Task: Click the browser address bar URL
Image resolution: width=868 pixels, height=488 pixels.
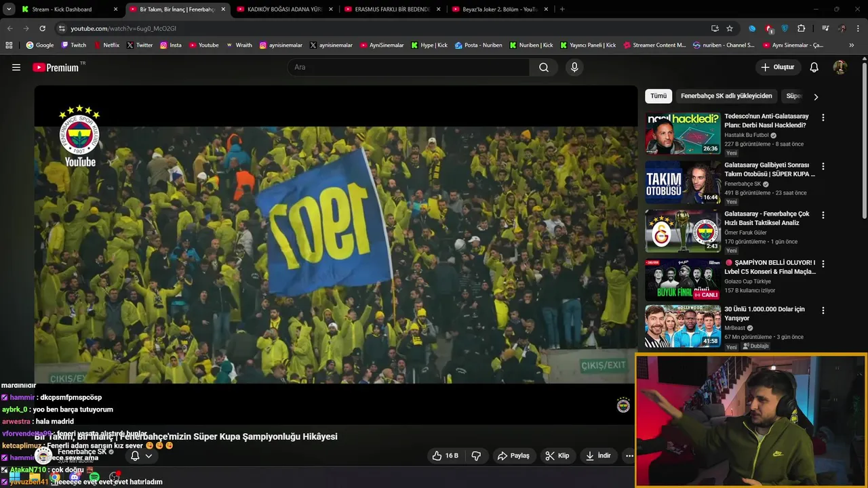Action: pyautogui.click(x=123, y=28)
